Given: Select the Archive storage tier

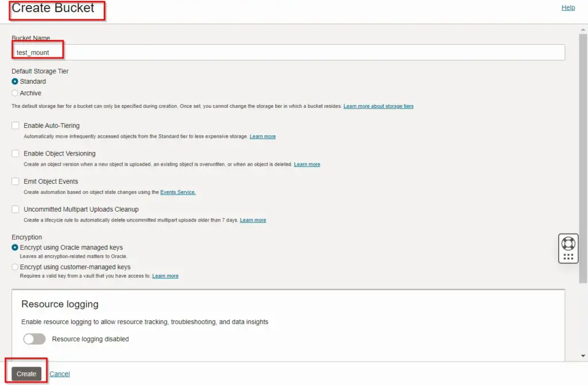Looking at the screenshot, I should tap(15, 93).
